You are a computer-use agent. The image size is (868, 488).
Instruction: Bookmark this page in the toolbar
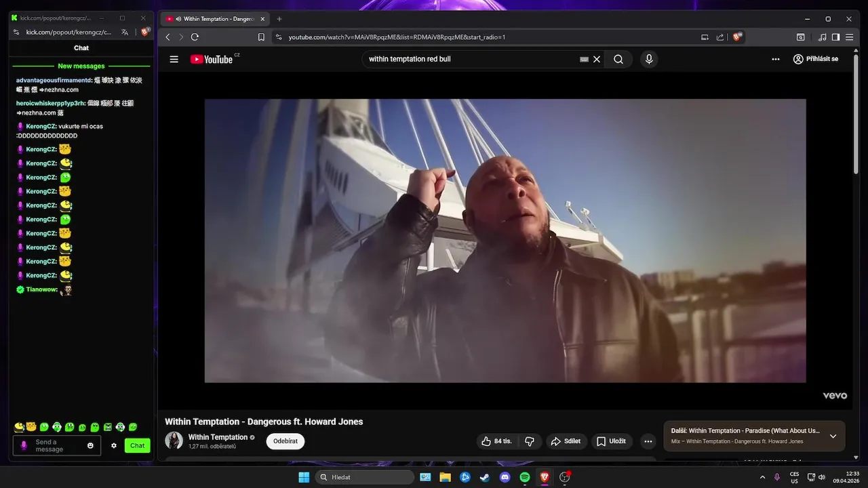261,37
